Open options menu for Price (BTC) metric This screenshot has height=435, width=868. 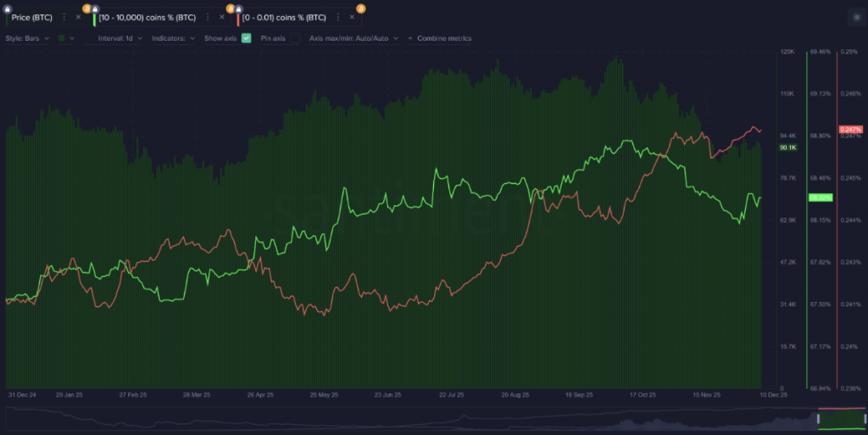point(65,17)
